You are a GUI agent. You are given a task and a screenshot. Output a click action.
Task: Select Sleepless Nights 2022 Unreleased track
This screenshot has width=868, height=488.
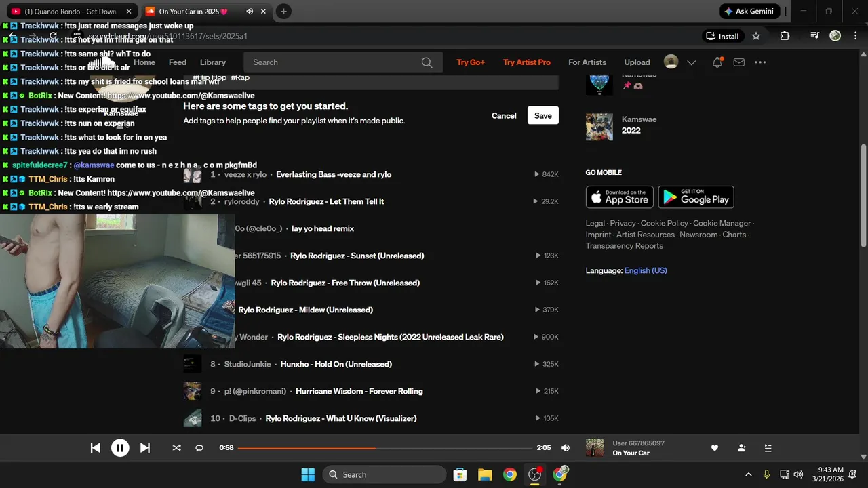point(391,337)
